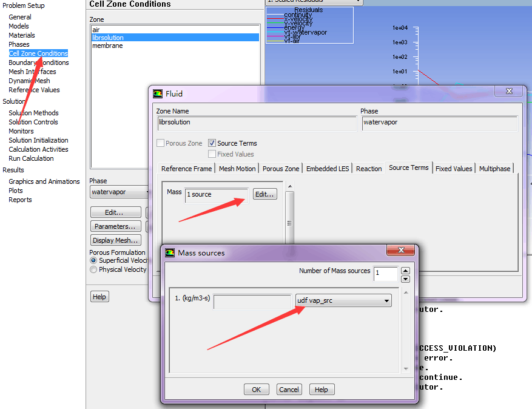Click Edit button under Cell Zone Conditions
The height and width of the screenshot is (409, 532).
[x=116, y=212]
